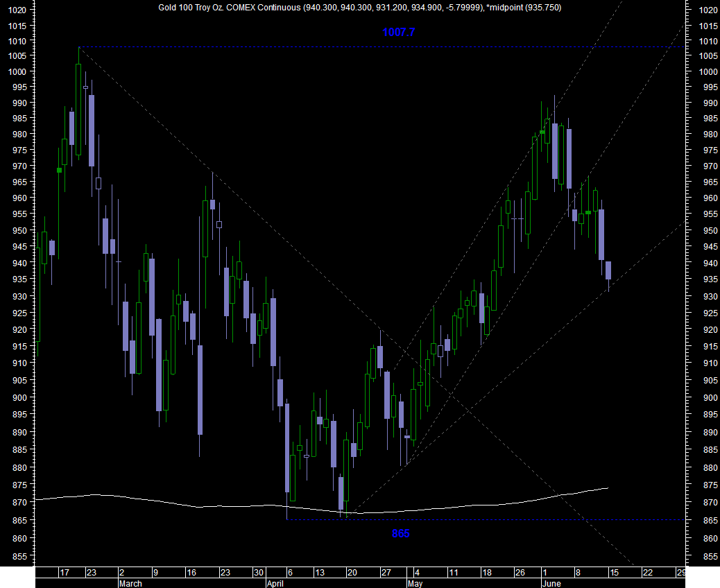The width and height of the screenshot is (720, 588).
Task: Click the date label 16 in March
Action: (191, 572)
